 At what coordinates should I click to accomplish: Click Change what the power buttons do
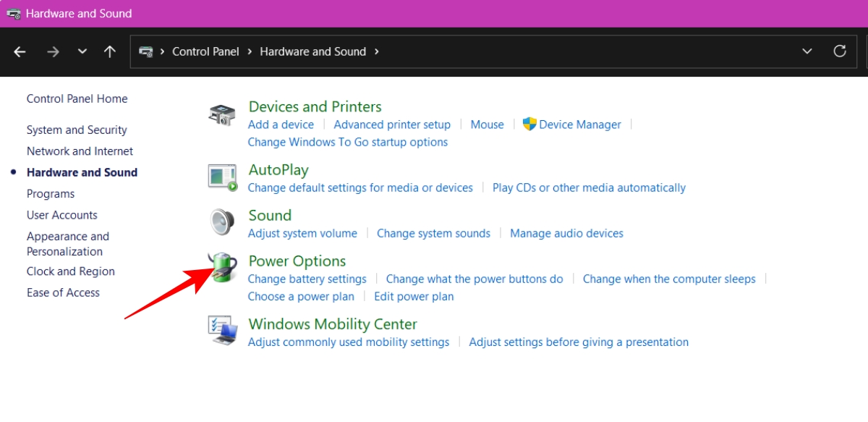[475, 279]
